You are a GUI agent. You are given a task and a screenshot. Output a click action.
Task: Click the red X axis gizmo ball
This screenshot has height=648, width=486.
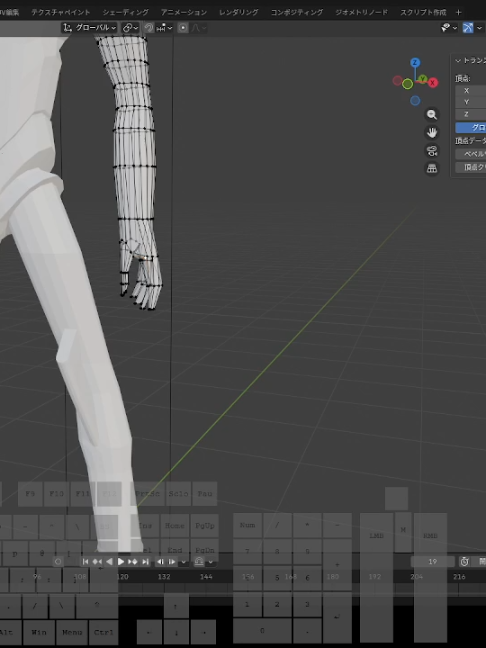pos(433,83)
